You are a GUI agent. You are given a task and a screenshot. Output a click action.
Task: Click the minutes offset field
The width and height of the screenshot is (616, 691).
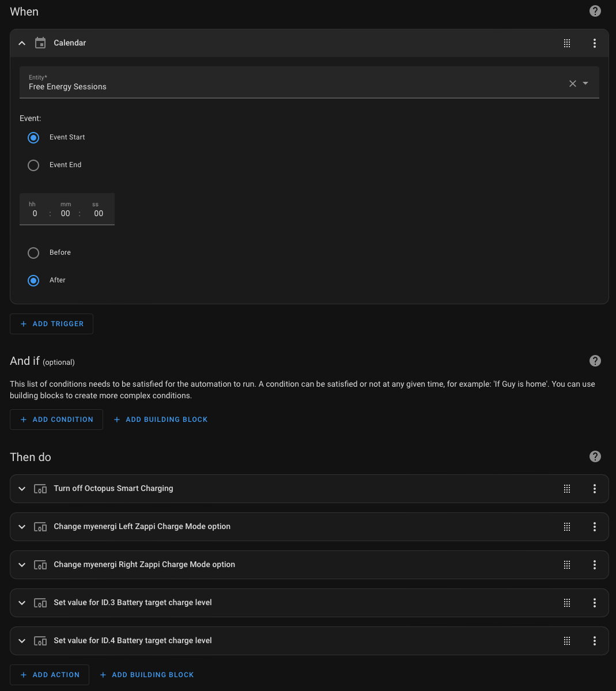[65, 213]
